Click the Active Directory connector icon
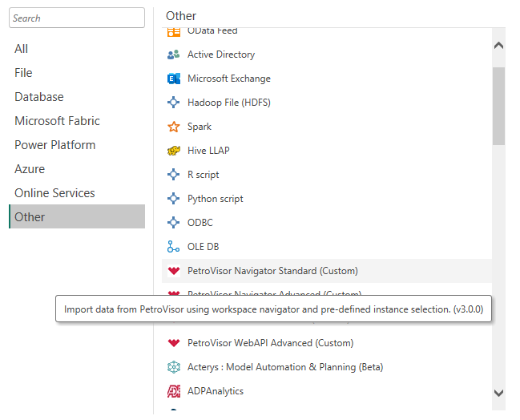This screenshot has width=520, height=420. 173,55
